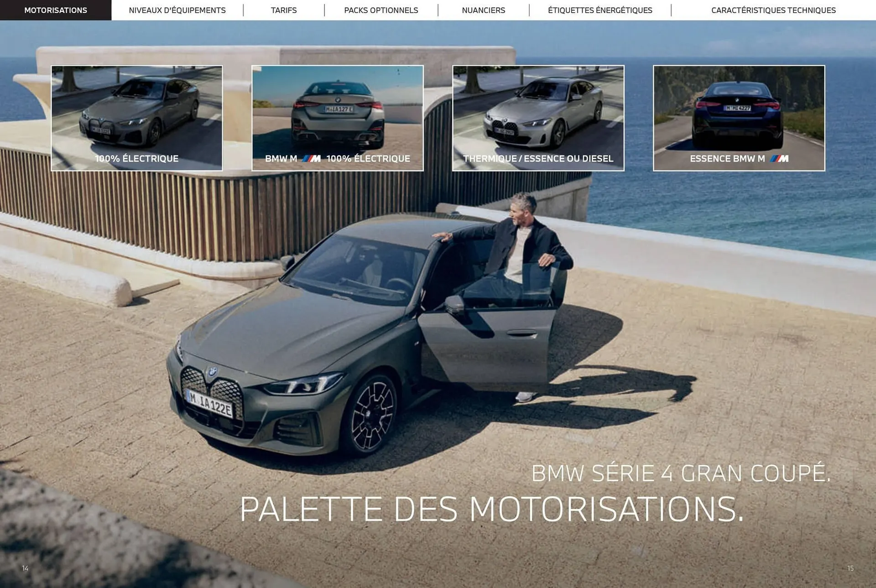Click page number 14
This screenshot has height=588, width=876.
25,568
